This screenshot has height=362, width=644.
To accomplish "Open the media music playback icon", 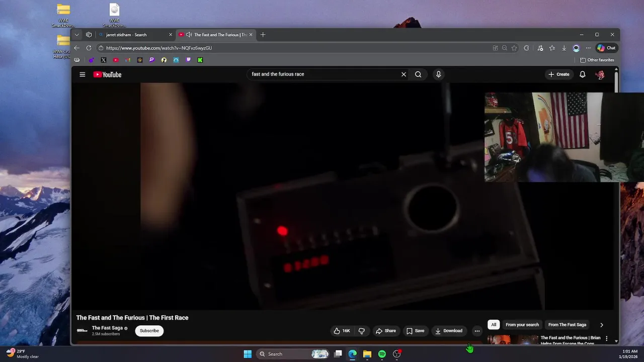I will pos(540,48).
